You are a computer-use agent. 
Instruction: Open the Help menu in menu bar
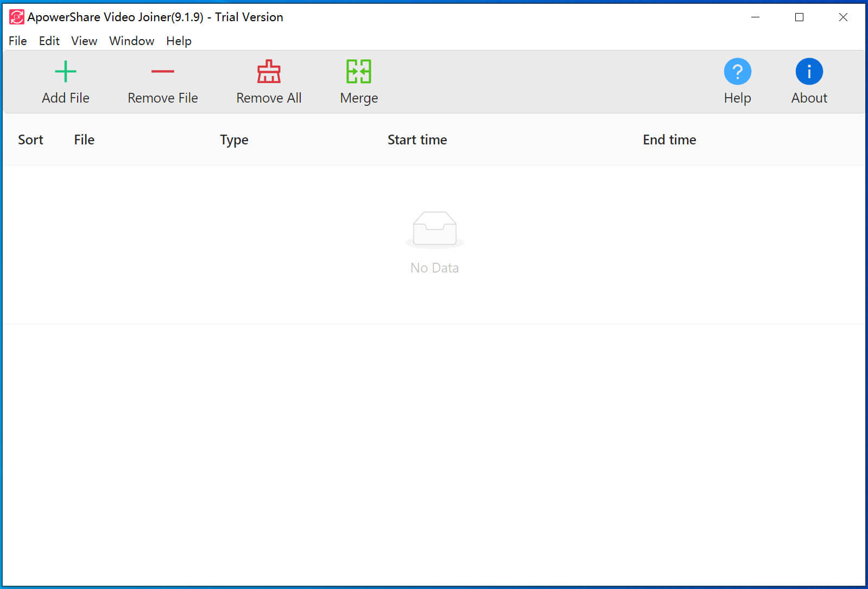coord(179,41)
